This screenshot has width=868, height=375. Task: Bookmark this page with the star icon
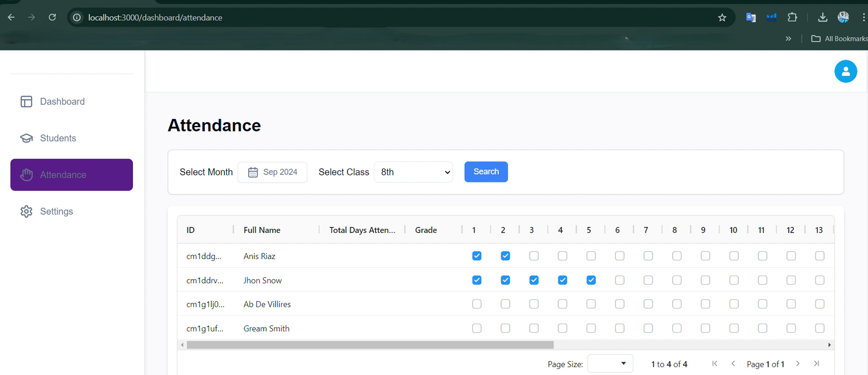pos(722,17)
